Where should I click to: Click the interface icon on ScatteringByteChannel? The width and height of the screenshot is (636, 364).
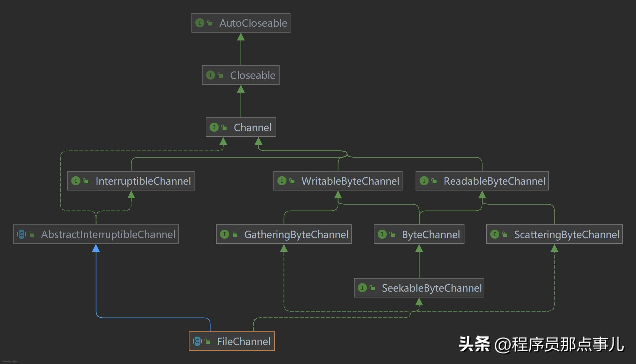[494, 234]
